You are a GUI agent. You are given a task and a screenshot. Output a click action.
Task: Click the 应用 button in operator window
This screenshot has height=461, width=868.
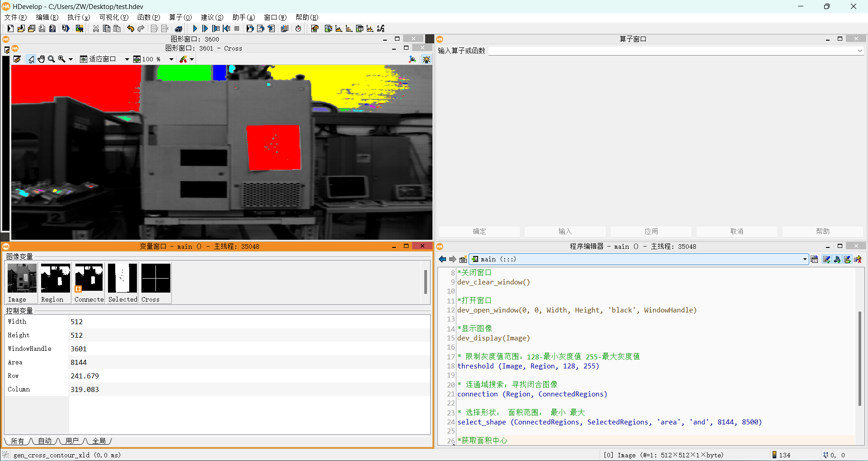[651, 231]
